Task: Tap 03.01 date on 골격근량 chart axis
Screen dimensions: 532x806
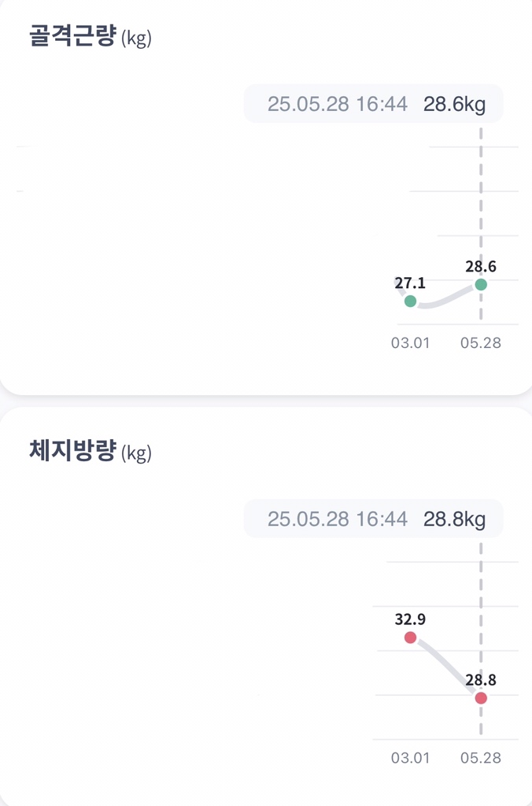Action: pyautogui.click(x=410, y=343)
